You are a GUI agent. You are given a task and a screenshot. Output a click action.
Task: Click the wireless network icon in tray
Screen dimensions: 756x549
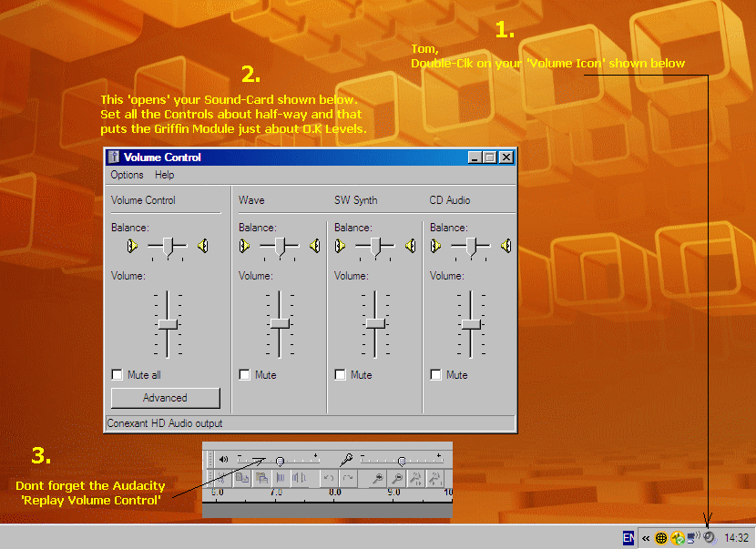[x=694, y=538]
